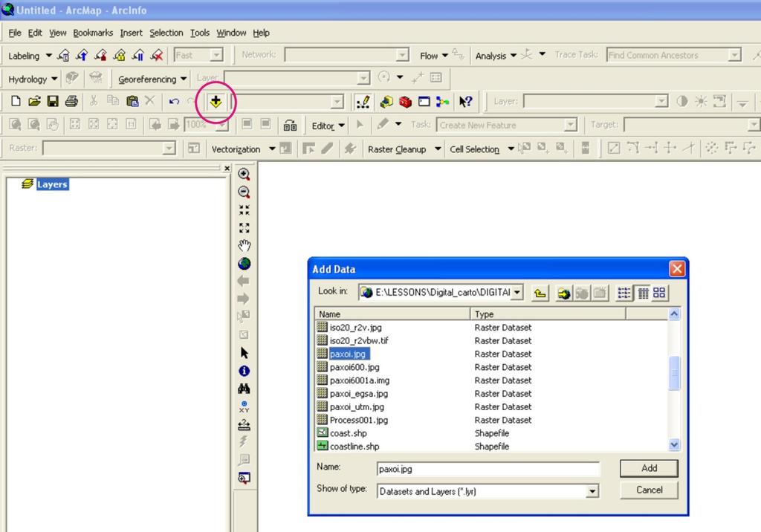Click the Add Data toolbar button
This screenshot has height=532, width=761.
[x=216, y=102]
